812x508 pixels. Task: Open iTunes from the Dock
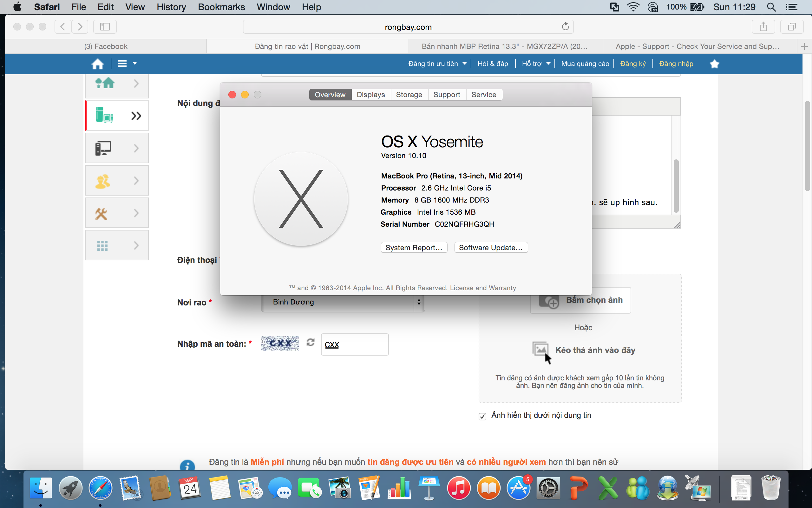click(x=459, y=488)
